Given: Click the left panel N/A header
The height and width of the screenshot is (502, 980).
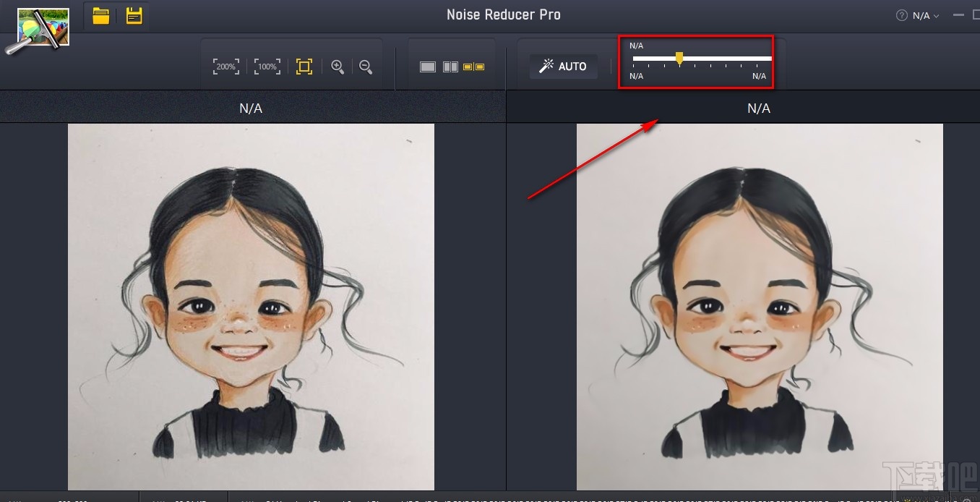Looking at the screenshot, I should point(252,108).
